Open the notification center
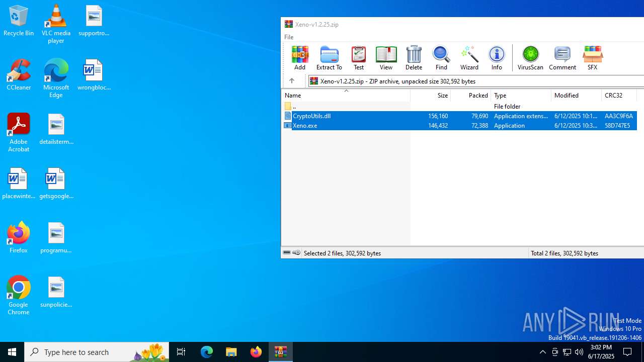Image resolution: width=644 pixels, height=362 pixels. [x=627, y=352]
